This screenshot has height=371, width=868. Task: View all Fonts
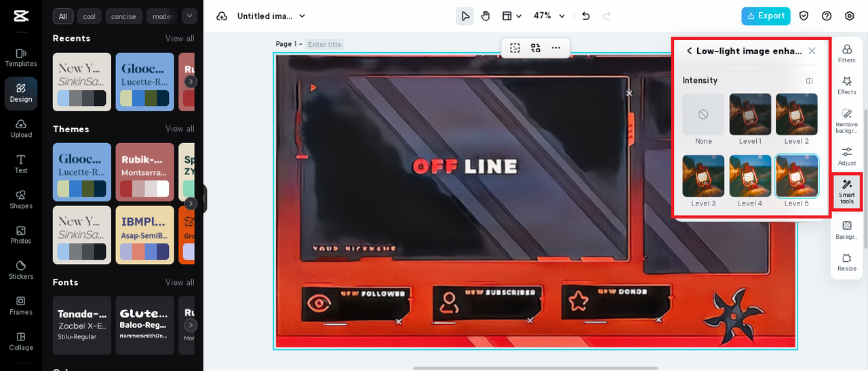coord(180,282)
